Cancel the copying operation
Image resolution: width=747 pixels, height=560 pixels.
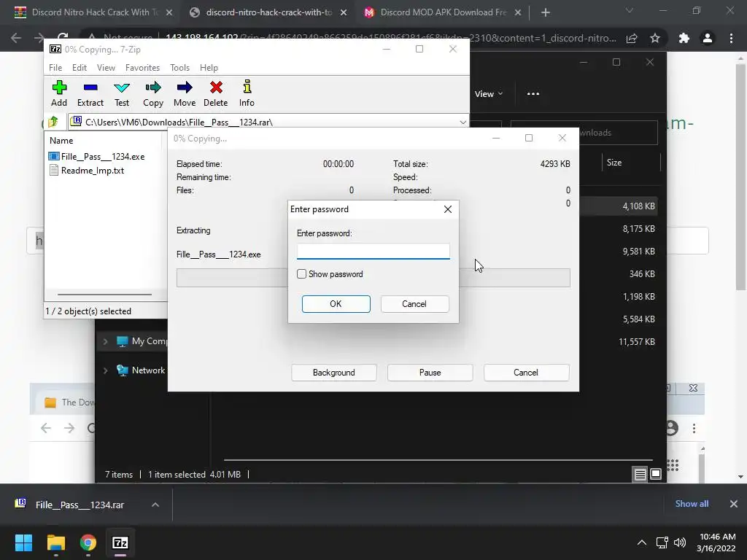point(526,373)
